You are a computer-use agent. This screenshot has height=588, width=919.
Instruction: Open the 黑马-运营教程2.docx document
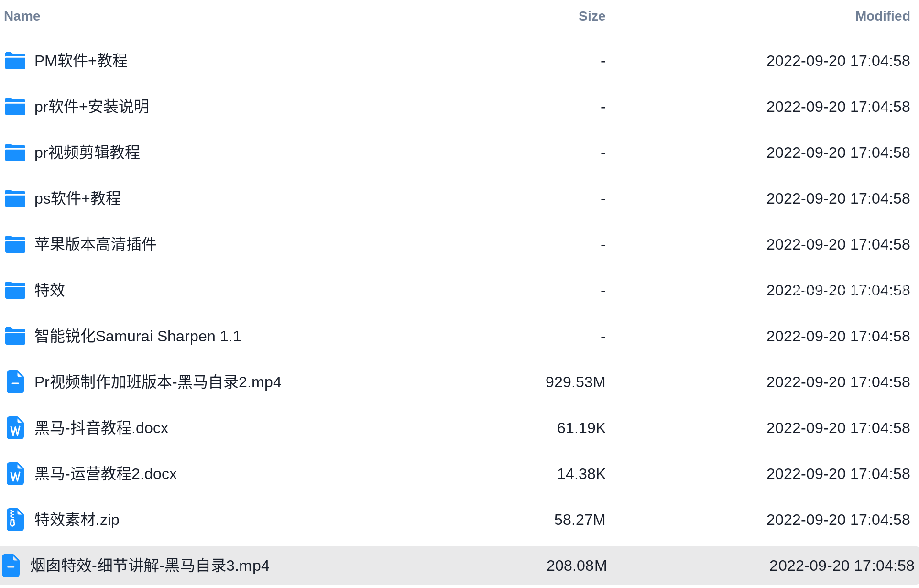click(106, 474)
